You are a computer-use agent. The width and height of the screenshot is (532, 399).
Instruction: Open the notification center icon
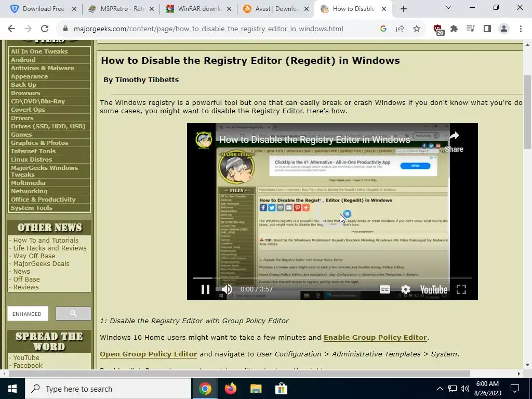[515, 389]
